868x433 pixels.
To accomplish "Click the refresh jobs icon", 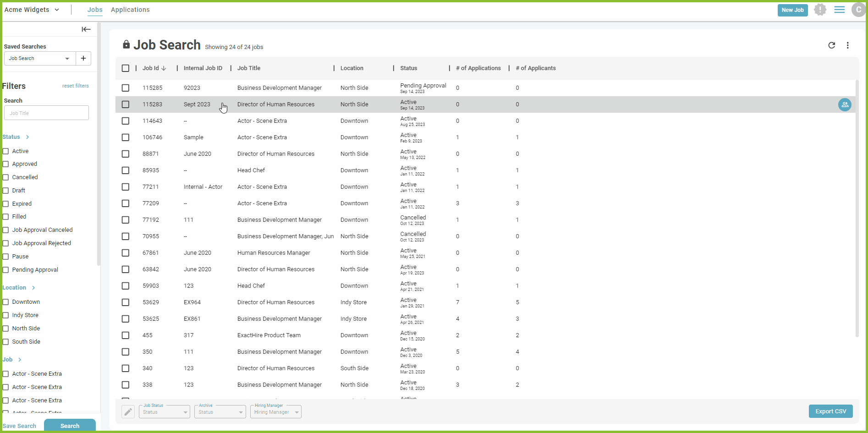I will click(x=831, y=45).
